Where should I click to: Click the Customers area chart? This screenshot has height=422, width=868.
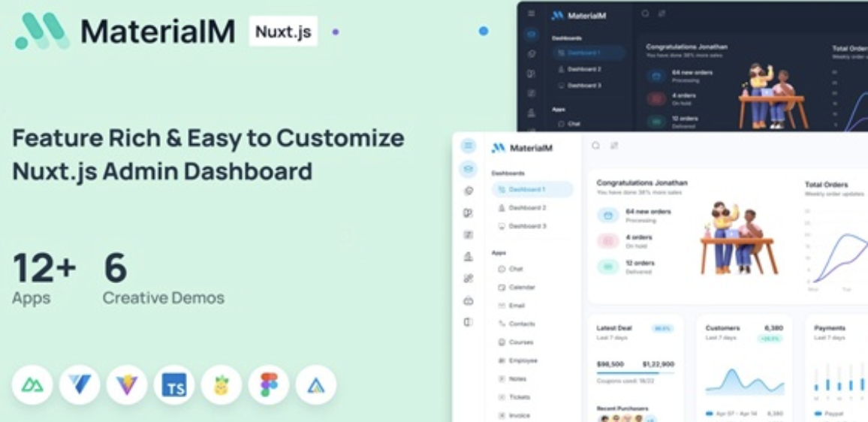[x=745, y=381]
